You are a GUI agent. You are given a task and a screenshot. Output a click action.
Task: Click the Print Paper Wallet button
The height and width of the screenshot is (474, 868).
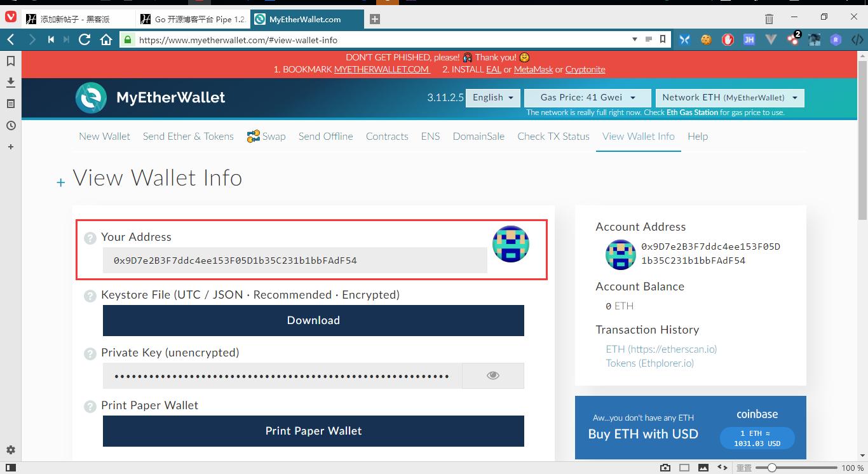pos(313,431)
